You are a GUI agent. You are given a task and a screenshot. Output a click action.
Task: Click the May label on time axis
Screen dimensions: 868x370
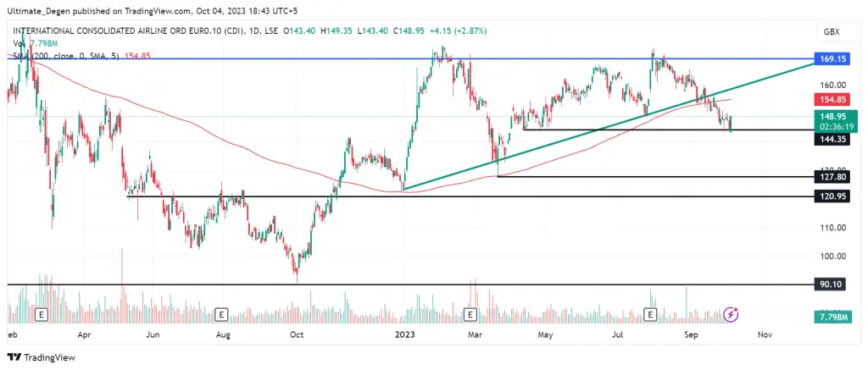(x=547, y=334)
